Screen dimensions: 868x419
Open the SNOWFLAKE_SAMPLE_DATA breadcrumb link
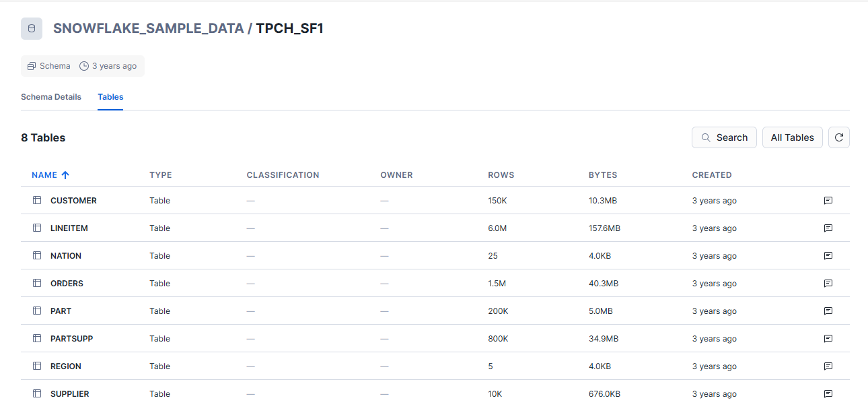pyautogui.click(x=148, y=29)
